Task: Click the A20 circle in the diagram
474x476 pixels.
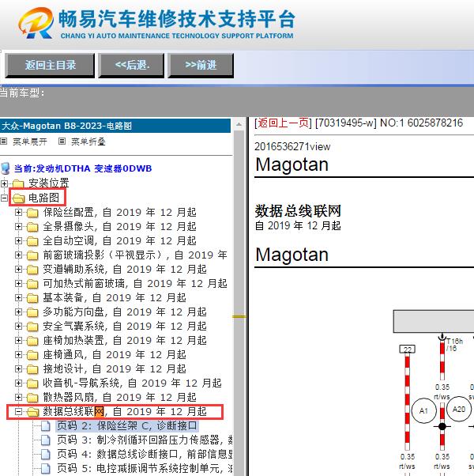Action: click(x=459, y=410)
